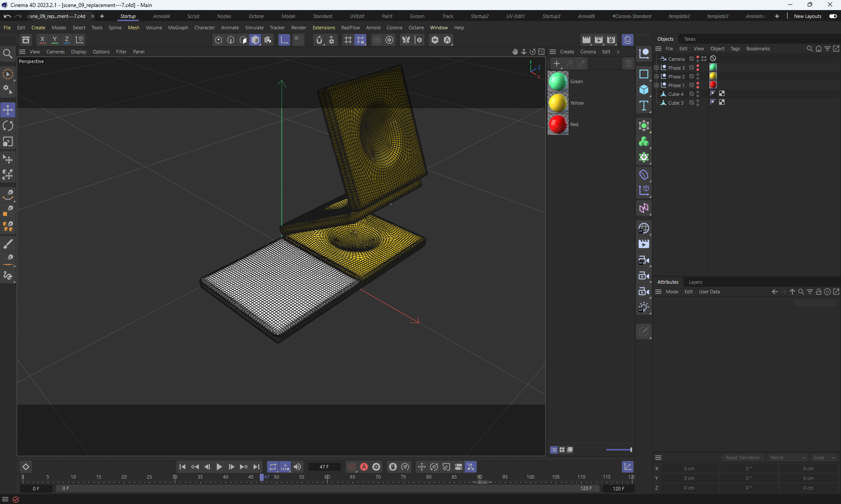Screen dimensions: 841x504
Task: Toggle Phase 3 layer checkbox in Objects
Action: (692, 68)
